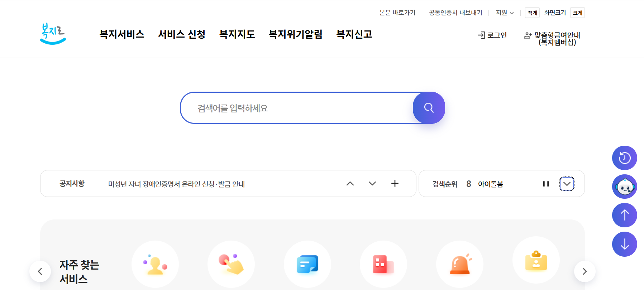Click the magnifier search button
The height and width of the screenshot is (290, 644).
pyautogui.click(x=429, y=108)
